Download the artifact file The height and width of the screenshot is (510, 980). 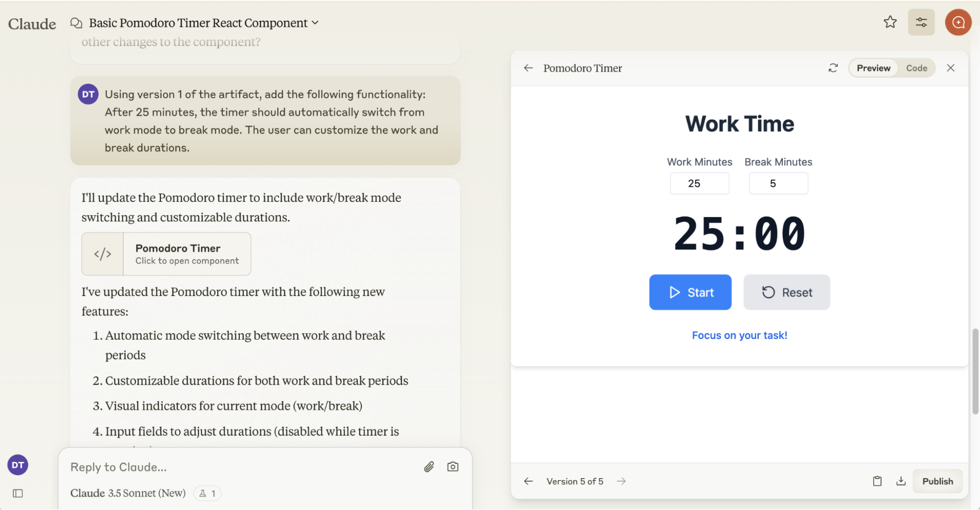tap(901, 481)
